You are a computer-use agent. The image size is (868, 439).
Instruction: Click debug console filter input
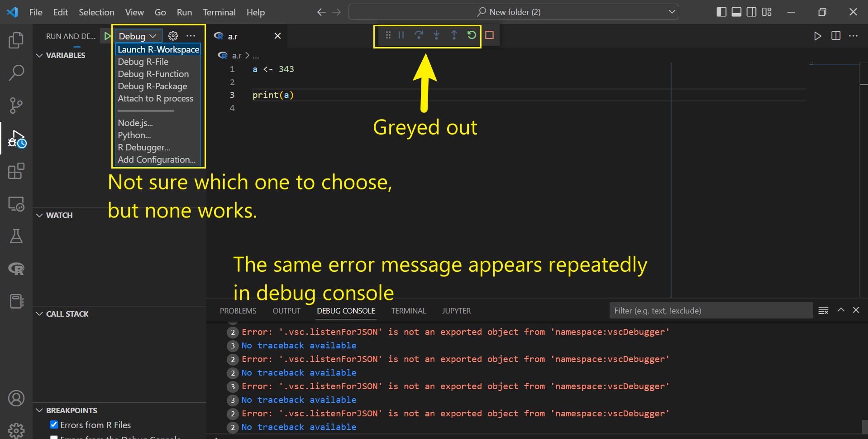pyautogui.click(x=711, y=310)
